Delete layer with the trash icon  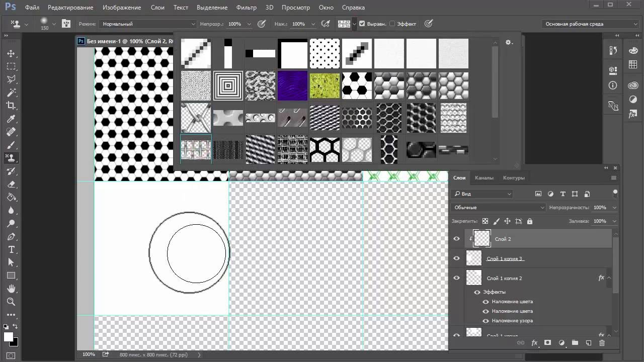(x=602, y=343)
